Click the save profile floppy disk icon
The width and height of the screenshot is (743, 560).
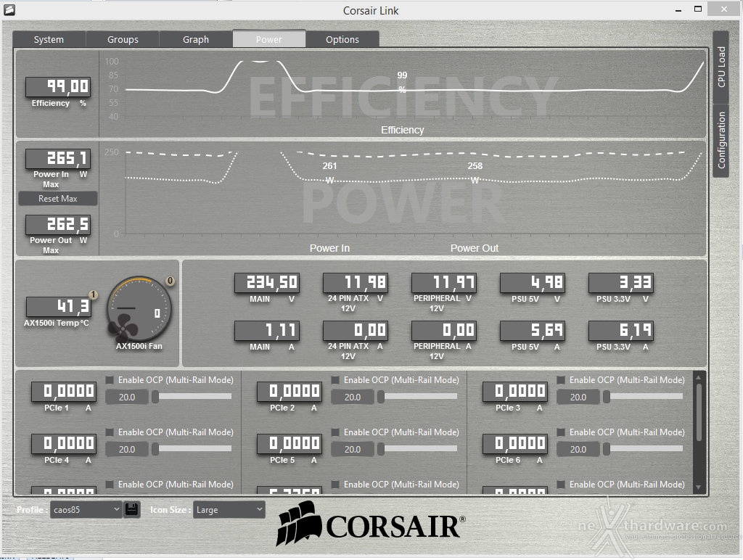tap(132, 510)
